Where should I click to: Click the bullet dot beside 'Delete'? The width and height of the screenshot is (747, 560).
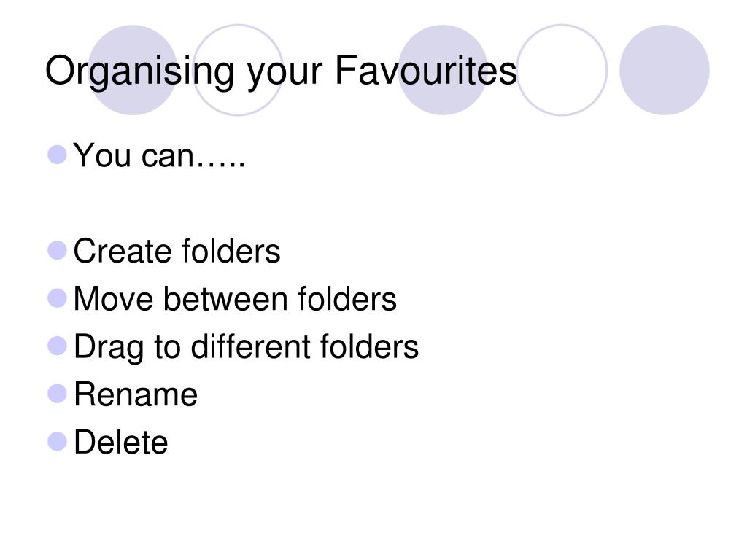(x=57, y=441)
